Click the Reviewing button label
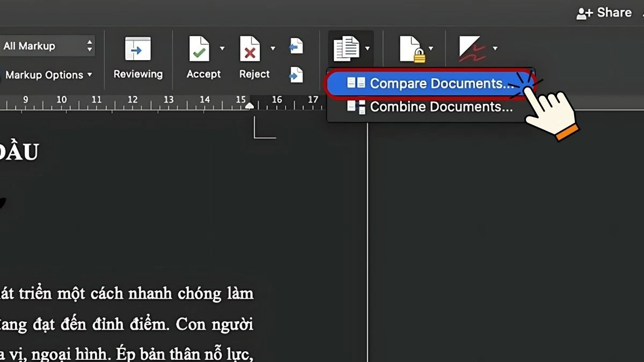This screenshot has width=644, height=362. click(x=137, y=75)
